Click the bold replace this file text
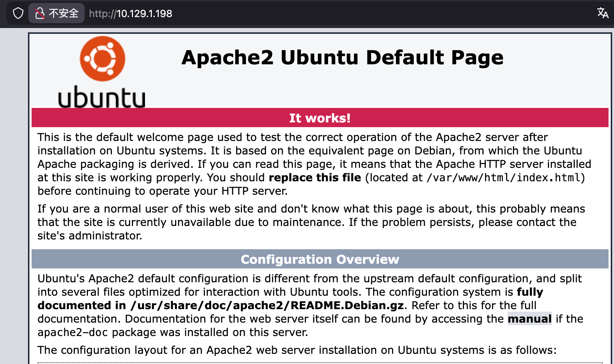Screen dimensions: 614x364 tap(315, 178)
